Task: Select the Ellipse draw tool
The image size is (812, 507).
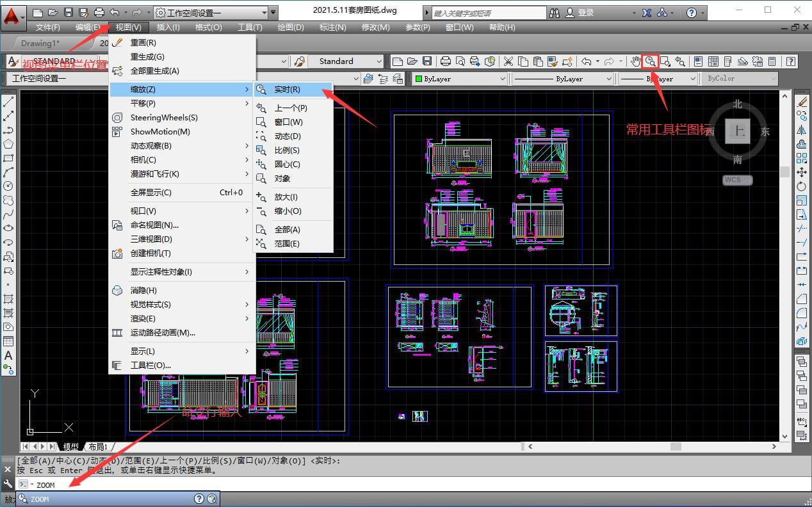Action: coord(8,228)
